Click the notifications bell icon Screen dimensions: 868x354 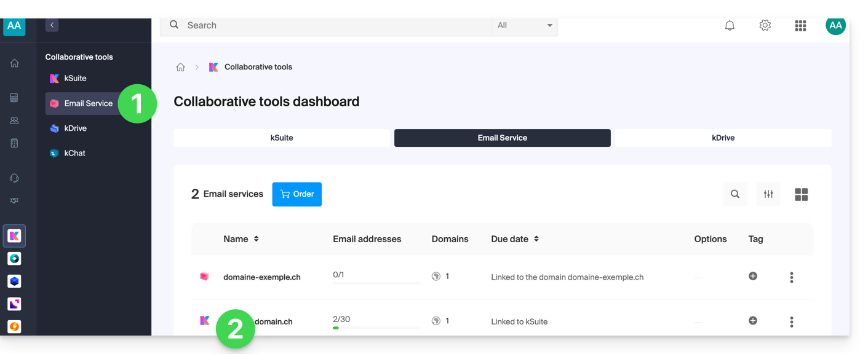tap(730, 25)
